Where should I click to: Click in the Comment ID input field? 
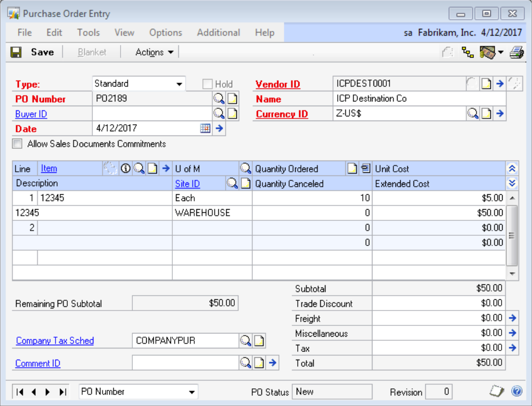[185, 363]
